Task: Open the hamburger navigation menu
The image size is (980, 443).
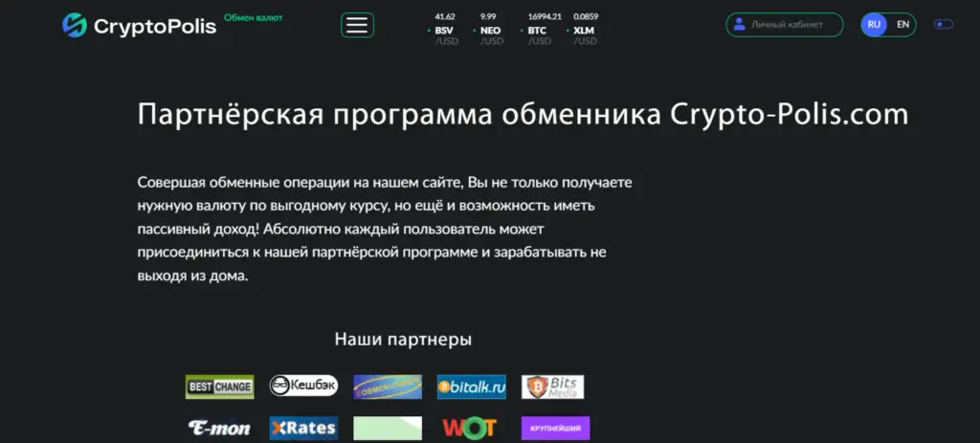Action: [x=358, y=25]
